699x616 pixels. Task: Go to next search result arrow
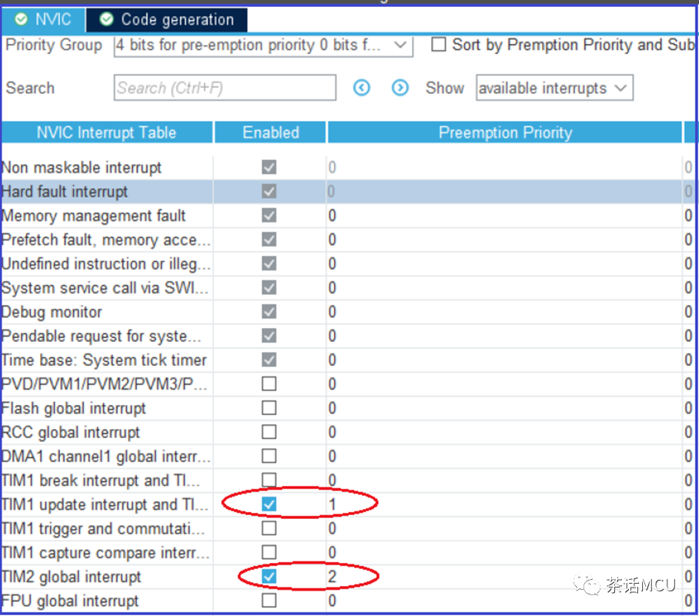point(400,88)
